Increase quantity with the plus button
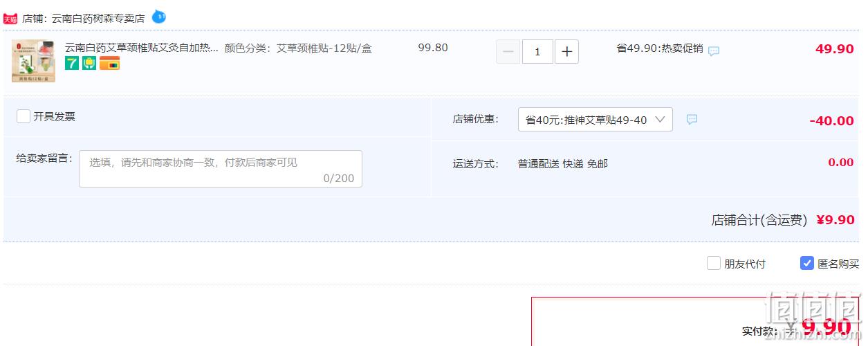Viewport: 868px width, 346px height. [x=566, y=52]
